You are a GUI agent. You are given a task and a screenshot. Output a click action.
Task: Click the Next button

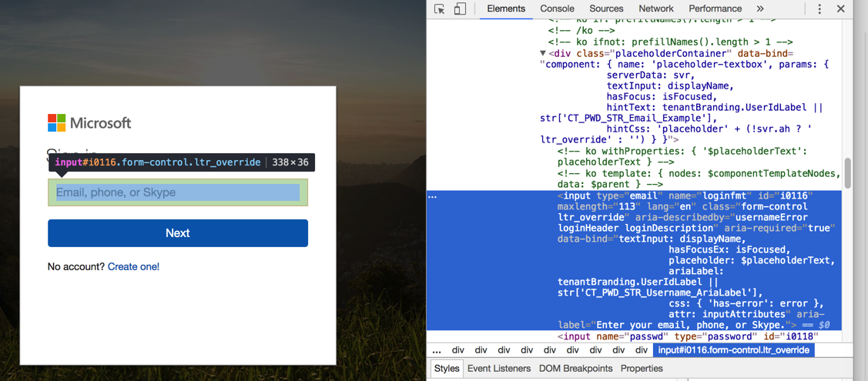pos(178,232)
